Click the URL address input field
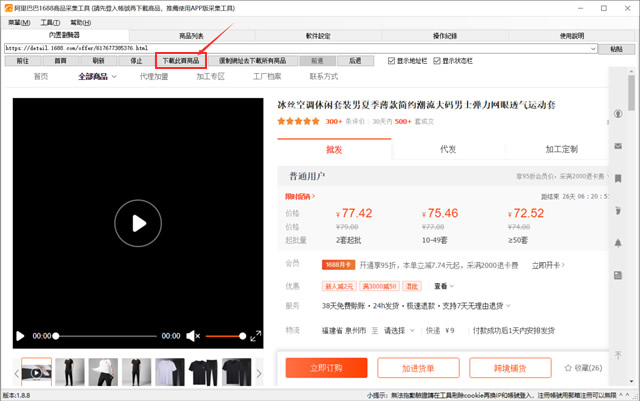Image resolution: width=640 pixels, height=401 pixels. coord(300,48)
